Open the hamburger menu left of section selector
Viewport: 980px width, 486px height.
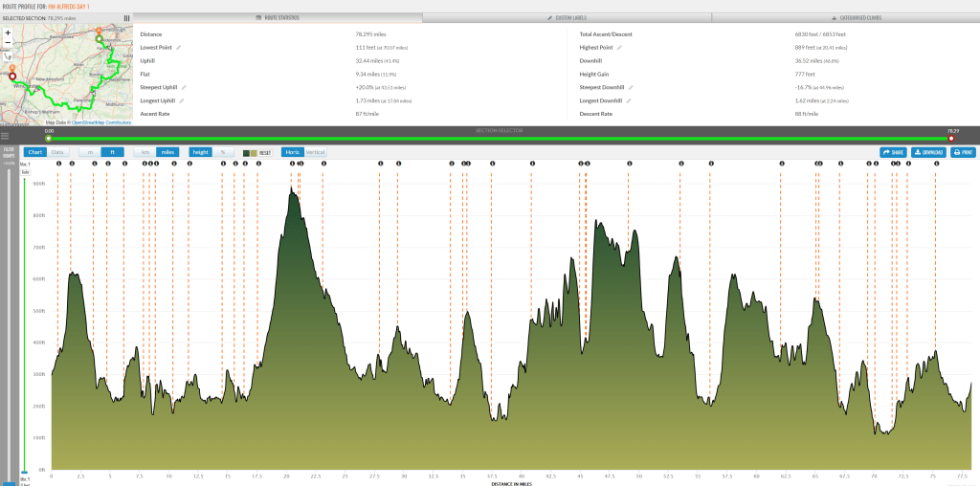[5, 137]
